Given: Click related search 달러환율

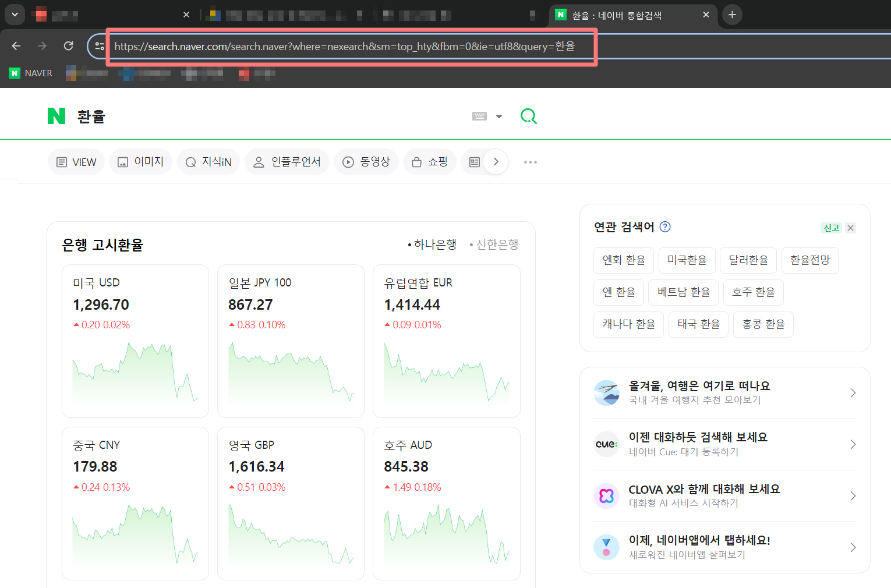Looking at the screenshot, I should point(748,260).
